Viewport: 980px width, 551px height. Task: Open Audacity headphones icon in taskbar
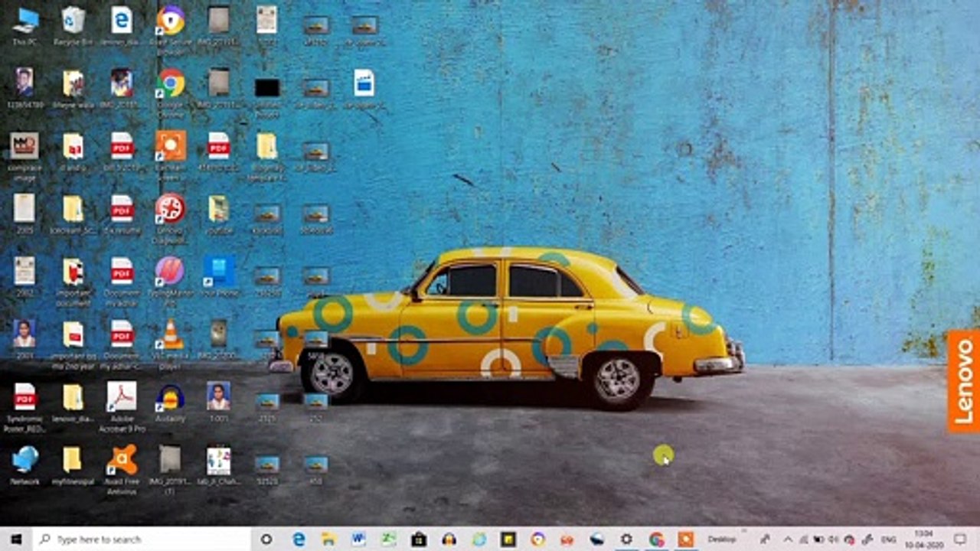point(449,539)
